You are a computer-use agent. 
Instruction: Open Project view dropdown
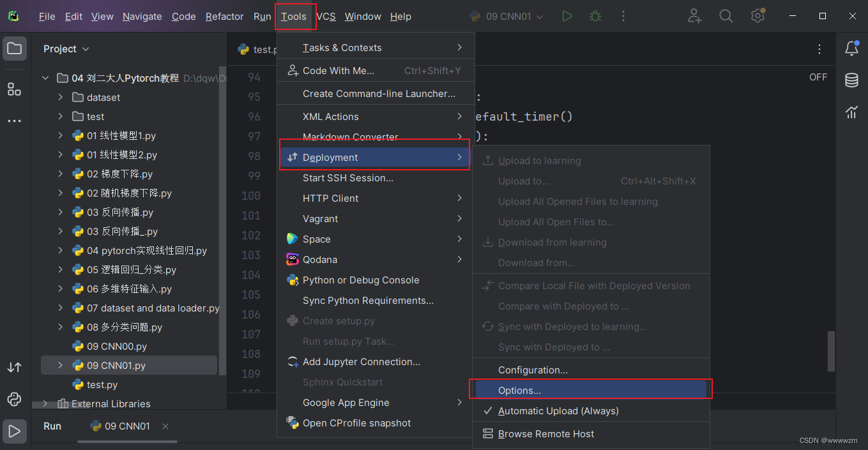[66, 49]
